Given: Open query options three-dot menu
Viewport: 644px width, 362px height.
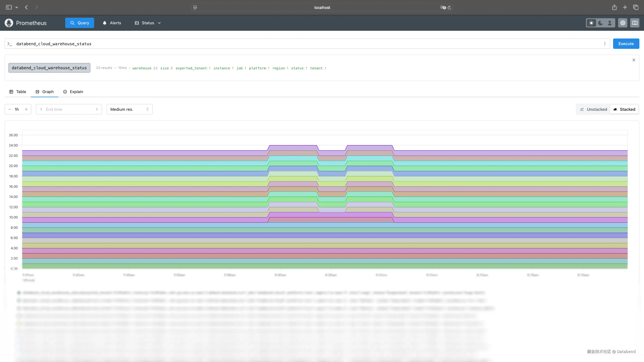Looking at the screenshot, I should coord(605,44).
